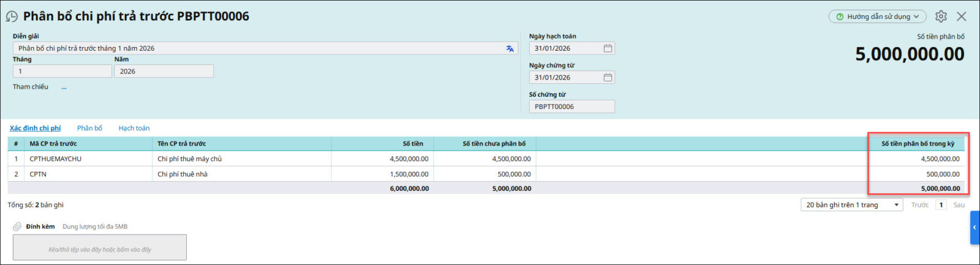Switch to the Hạch toán tab
The image size is (980, 265).
134,129
